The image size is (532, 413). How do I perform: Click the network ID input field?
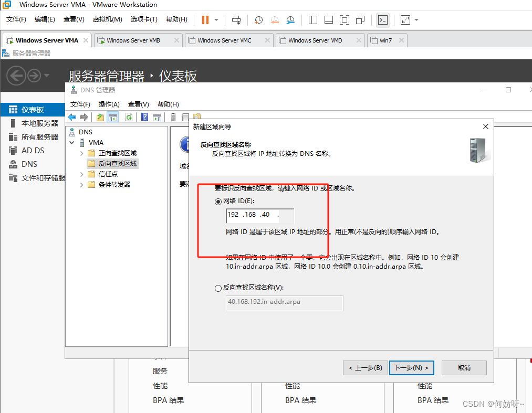(259, 215)
